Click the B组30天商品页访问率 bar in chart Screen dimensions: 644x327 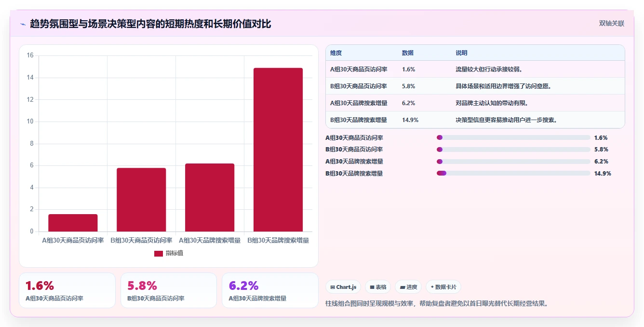pos(141,200)
